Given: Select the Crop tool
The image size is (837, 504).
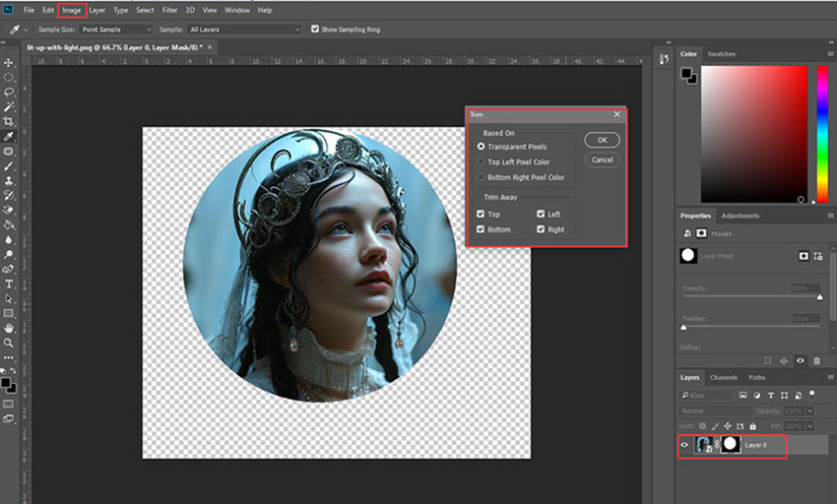Looking at the screenshot, I should 9,122.
